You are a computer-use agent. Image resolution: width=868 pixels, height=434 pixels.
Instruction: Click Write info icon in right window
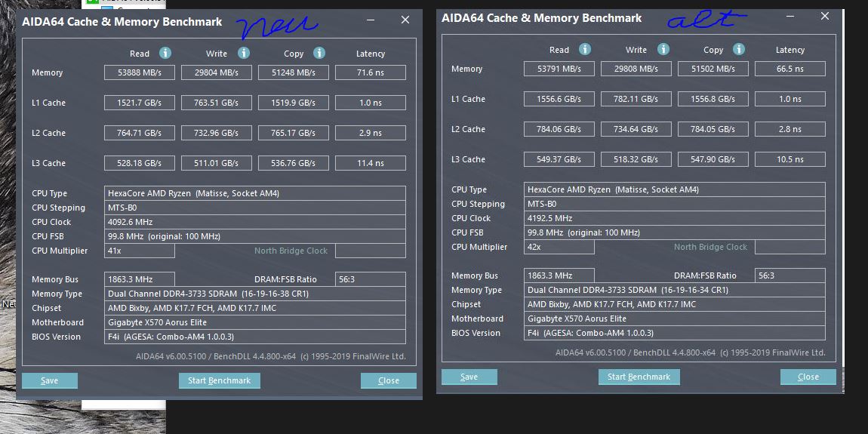pyautogui.click(x=663, y=49)
